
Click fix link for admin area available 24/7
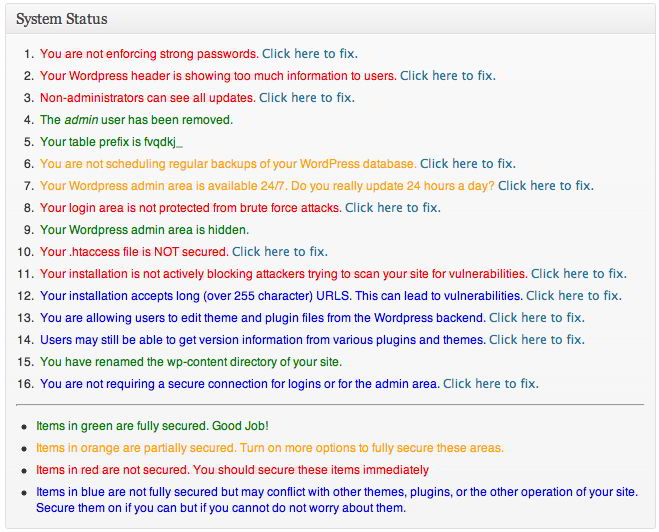546,185
